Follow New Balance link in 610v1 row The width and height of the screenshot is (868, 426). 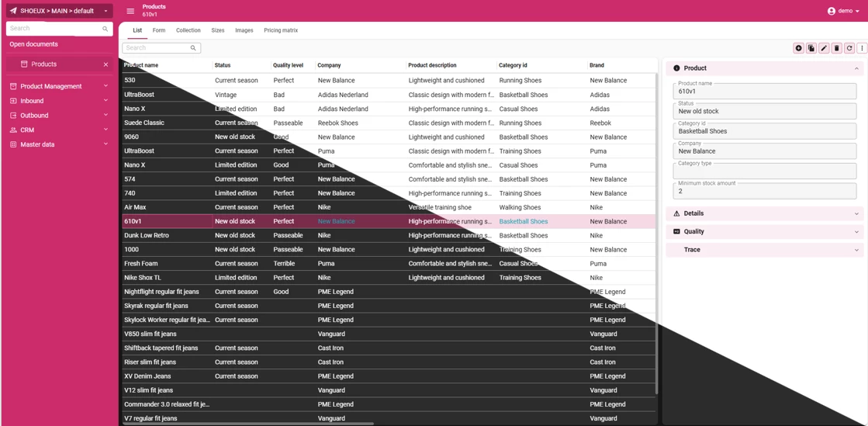tap(336, 222)
